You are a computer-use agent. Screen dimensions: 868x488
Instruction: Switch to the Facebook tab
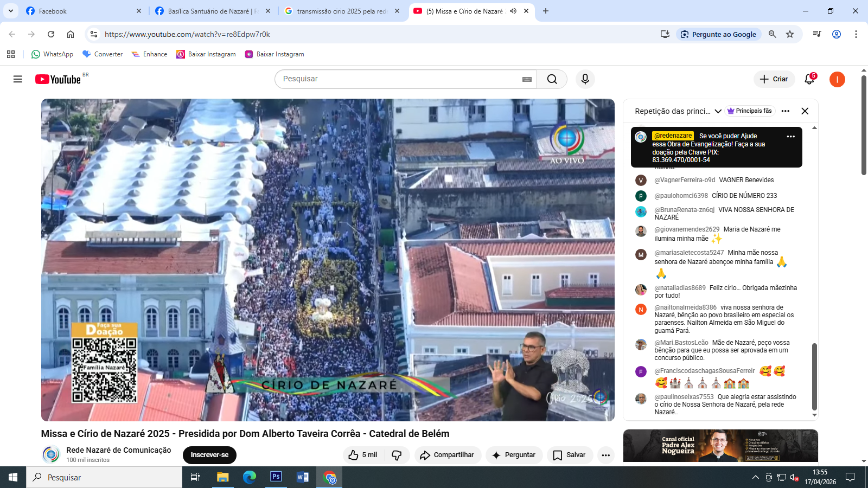tap(81, 11)
